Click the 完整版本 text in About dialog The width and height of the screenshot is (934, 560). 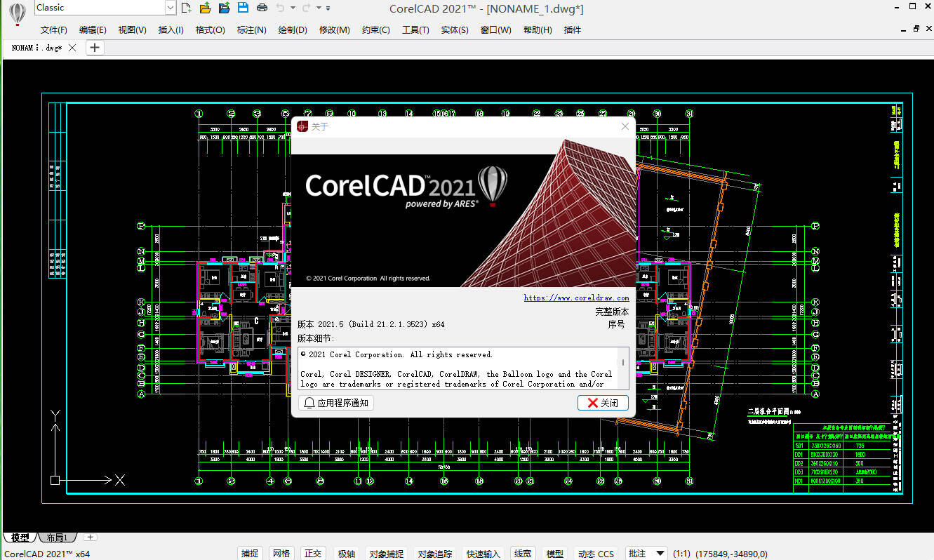click(612, 312)
